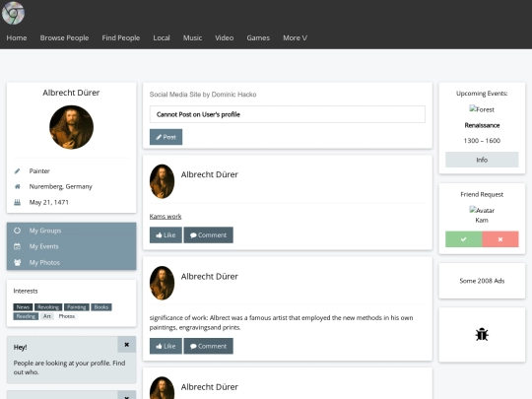Decline Kam's friend request with X
The height and width of the screenshot is (399, 532).
click(x=500, y=239)
